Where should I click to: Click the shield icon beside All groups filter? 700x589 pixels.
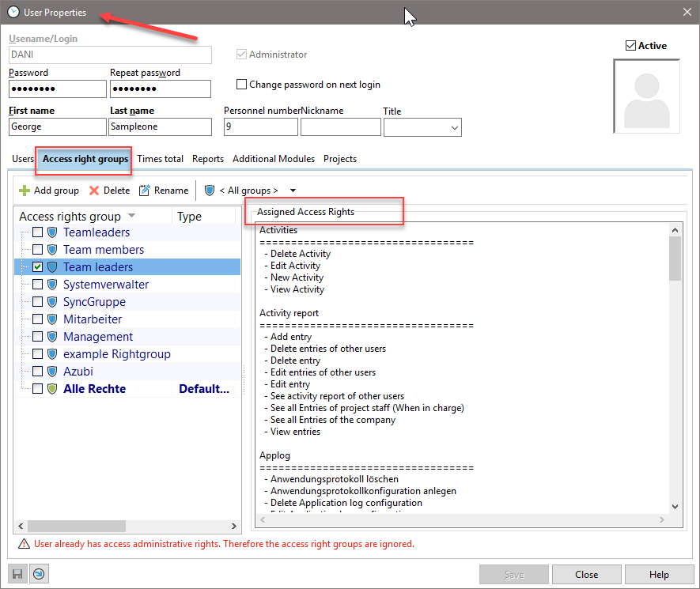click(x=210, y=191)
